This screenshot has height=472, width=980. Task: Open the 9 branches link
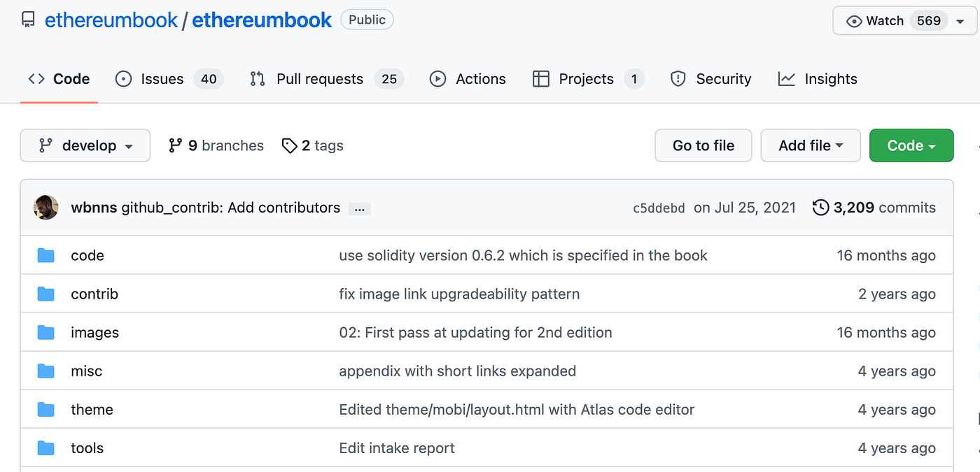[x=216, y=145]
